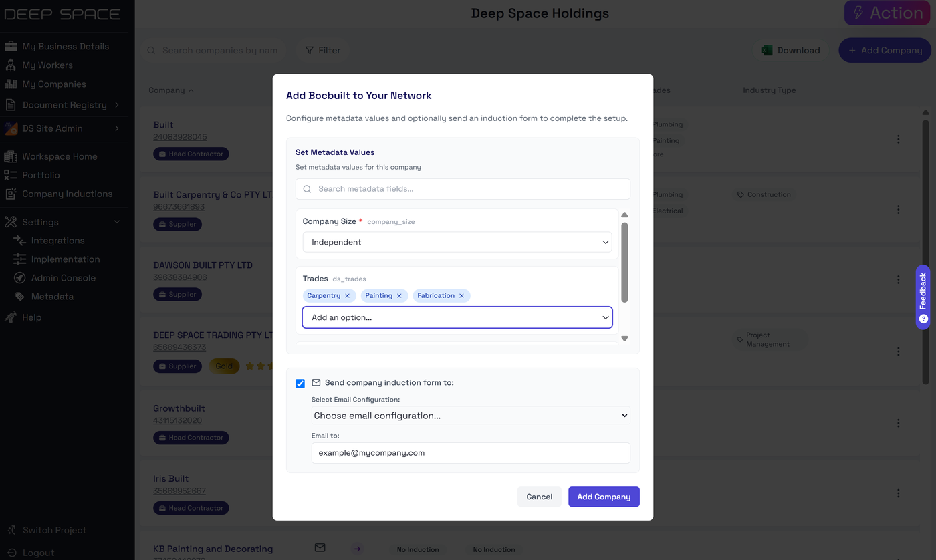The width and height of the screenshot is (936, 560).
Task: Sort by the Company column header
Action: click(171, 90)
